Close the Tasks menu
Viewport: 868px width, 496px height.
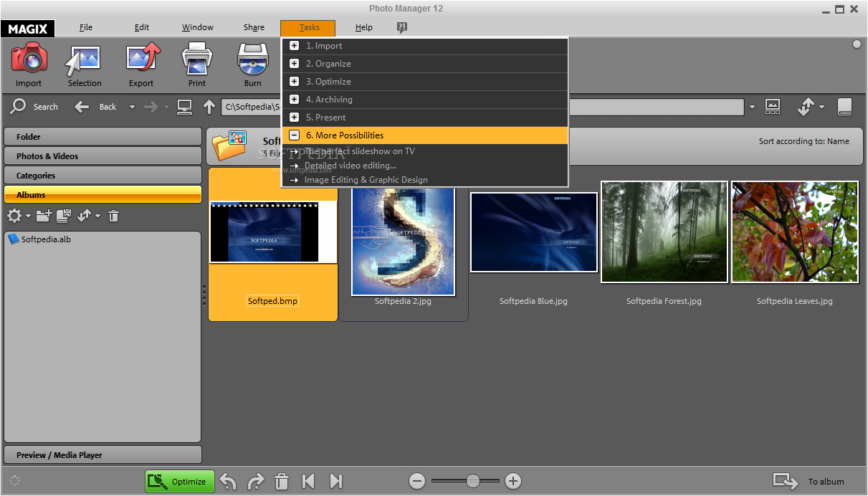(x=309, y=28)
